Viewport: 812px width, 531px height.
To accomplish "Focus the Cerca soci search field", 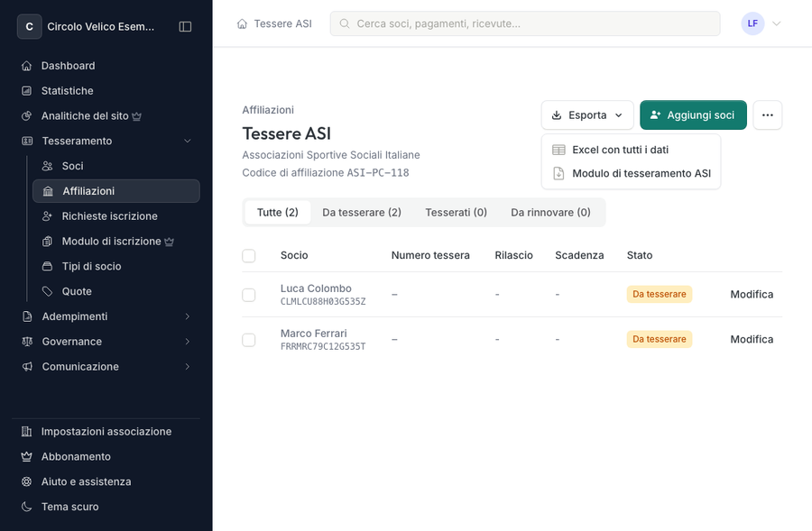I will [525, 23].
